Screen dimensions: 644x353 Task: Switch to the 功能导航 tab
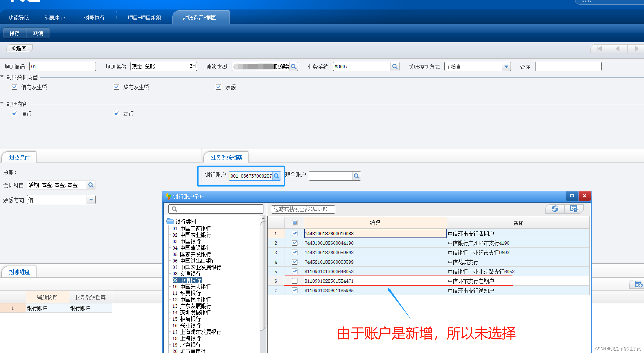19,18
